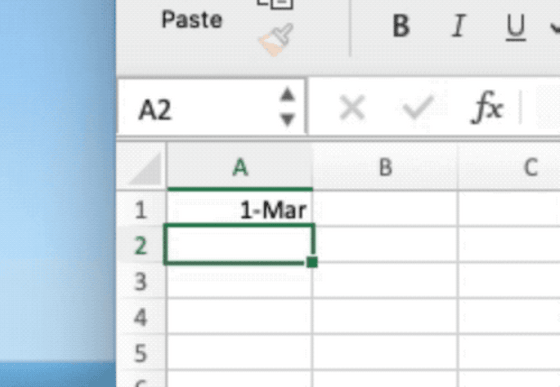Select column A header
The height and width of the screenshot is (387, 560).
click(240, 167)
